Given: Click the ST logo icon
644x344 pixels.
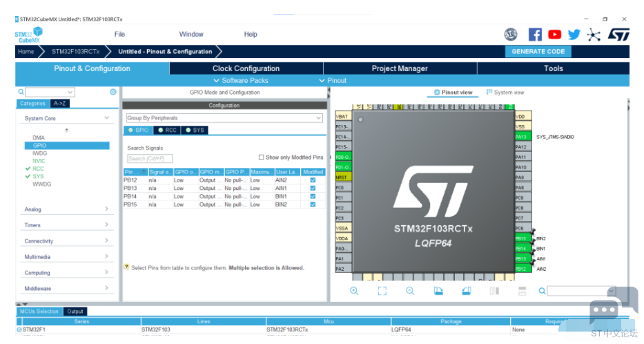Looking at the screenshot, I should coord(618,35).
